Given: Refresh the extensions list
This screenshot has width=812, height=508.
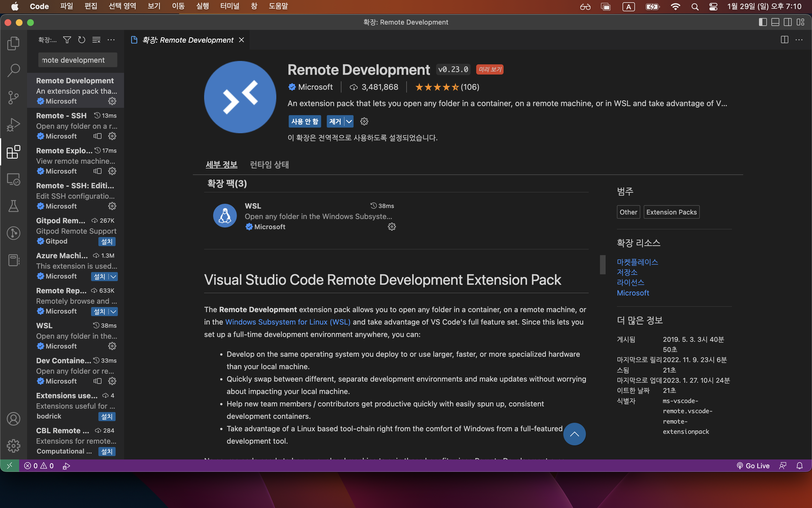Looking at the screenshot, I should point(81,40).
